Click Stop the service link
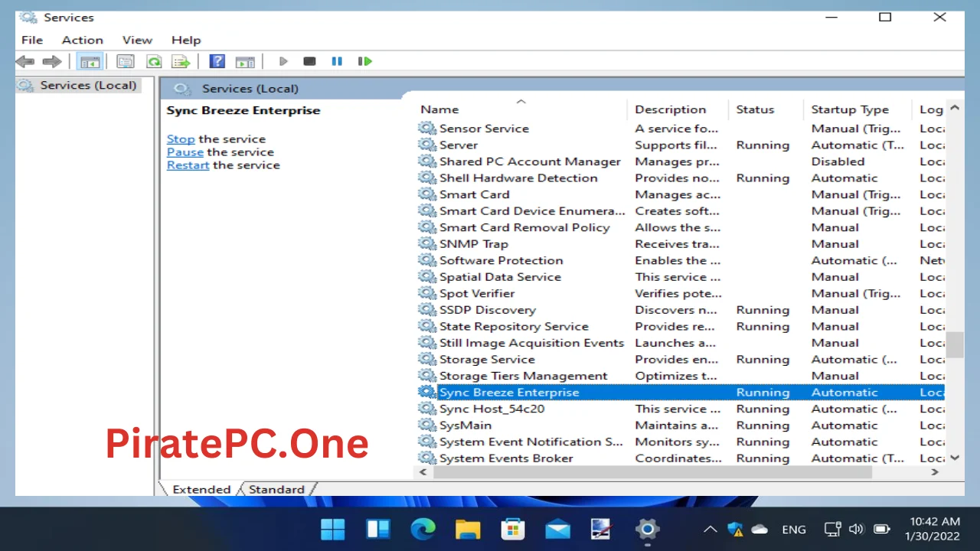Viewport: 980px width, 551px height. click(181, 139)
